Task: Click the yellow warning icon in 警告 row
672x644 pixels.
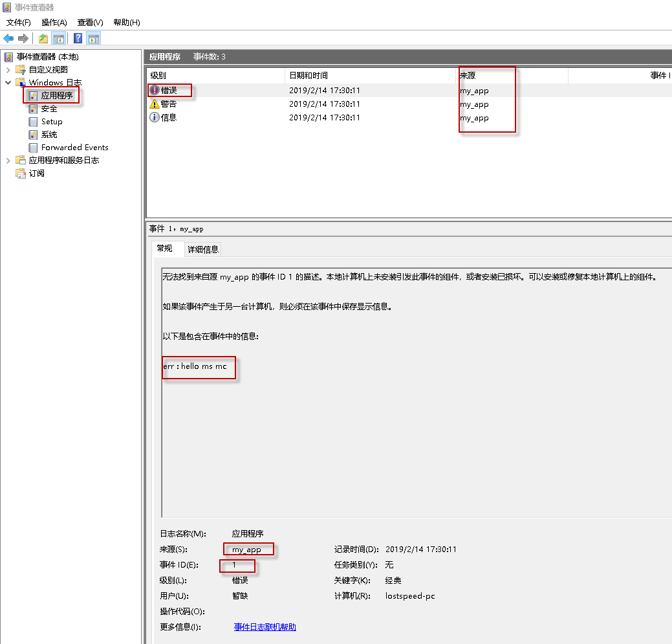Action: [155, 104]
